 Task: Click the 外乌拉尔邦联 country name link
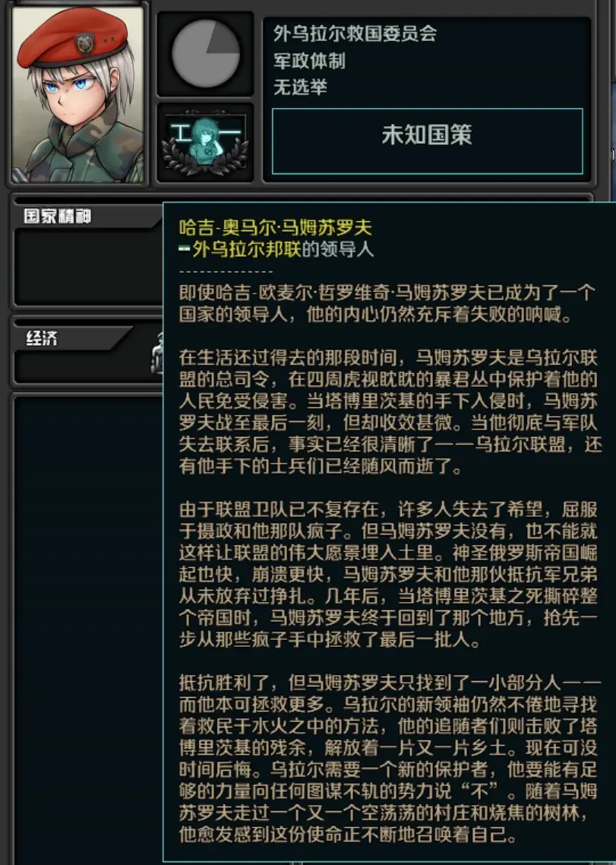pyautogui.click(x=247, y=249)
